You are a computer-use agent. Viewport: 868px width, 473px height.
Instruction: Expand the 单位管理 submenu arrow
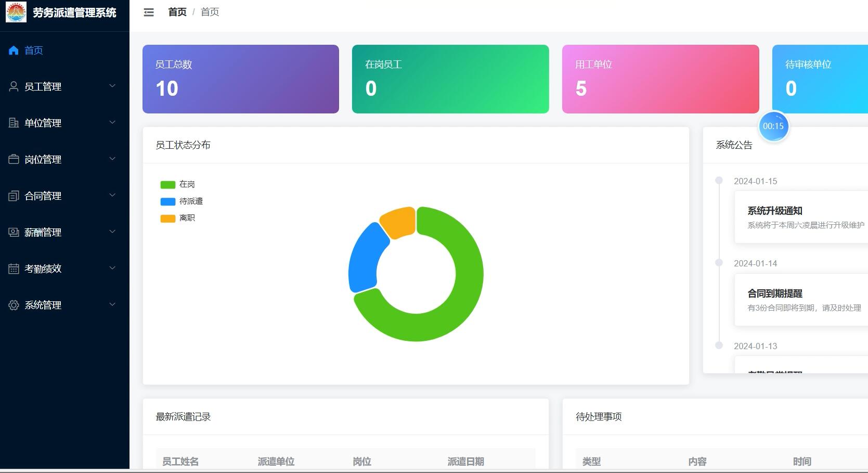[112, 122]
